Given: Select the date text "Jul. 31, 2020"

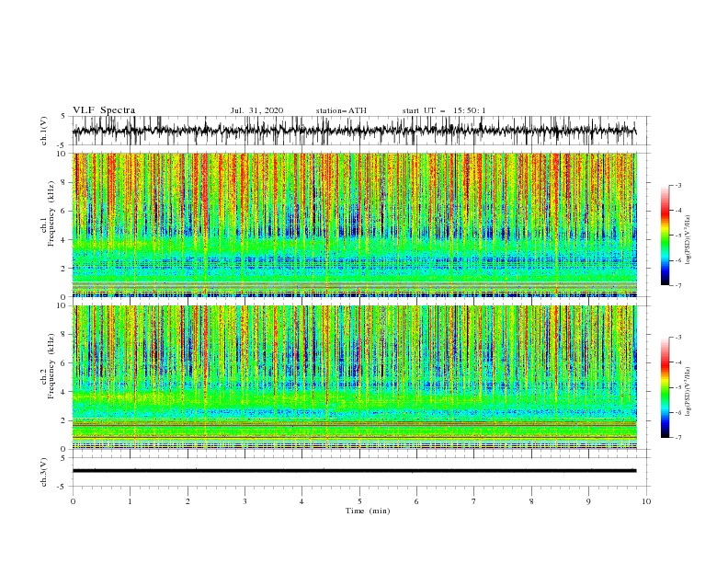Looking at the screenshot, I should (x=256, y=110).
